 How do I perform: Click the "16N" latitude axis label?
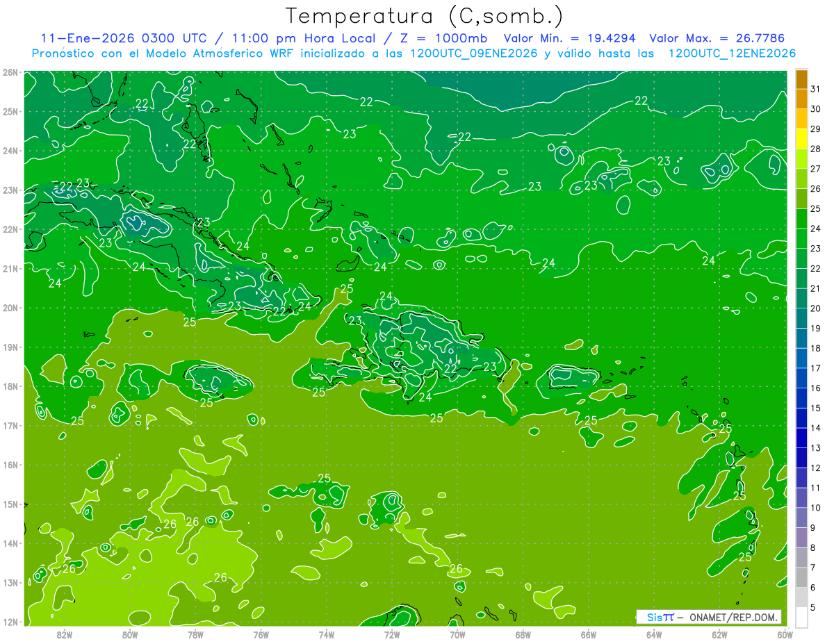(10, 465)
